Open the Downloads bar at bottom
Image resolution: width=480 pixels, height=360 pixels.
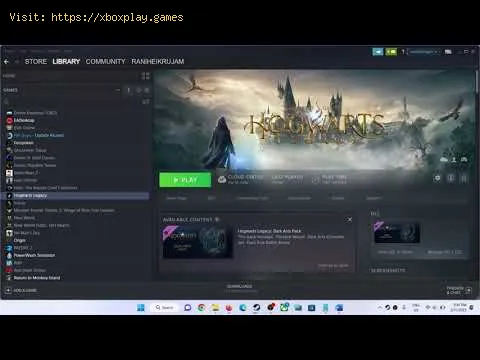point(239,288)
